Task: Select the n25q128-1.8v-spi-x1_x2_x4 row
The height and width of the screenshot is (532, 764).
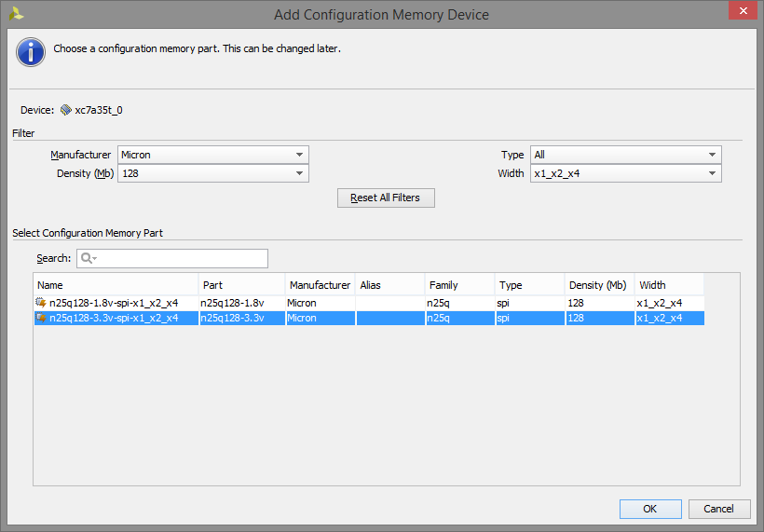Action: (369, 303)
